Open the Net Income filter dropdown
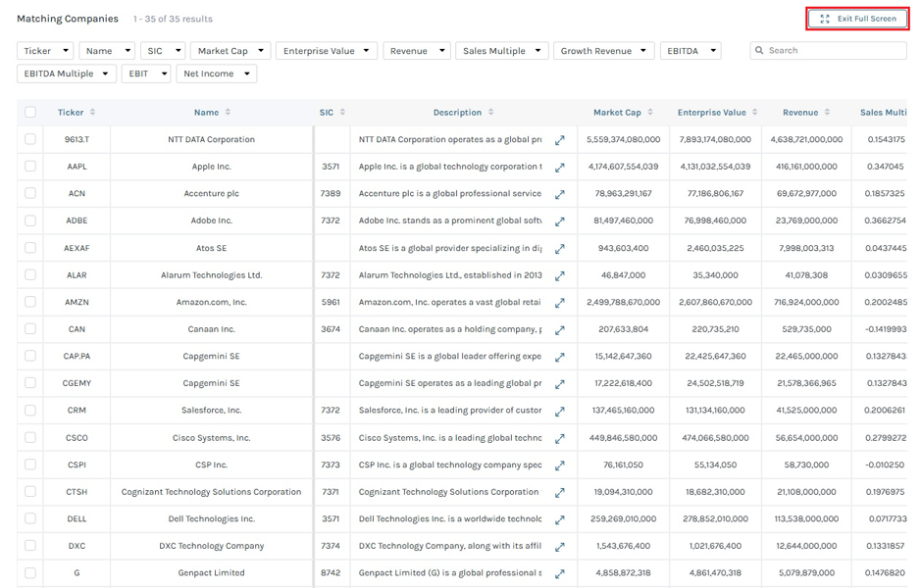This screenshot has height=588, width=921. pyautogui.click(x=216, y=73)
